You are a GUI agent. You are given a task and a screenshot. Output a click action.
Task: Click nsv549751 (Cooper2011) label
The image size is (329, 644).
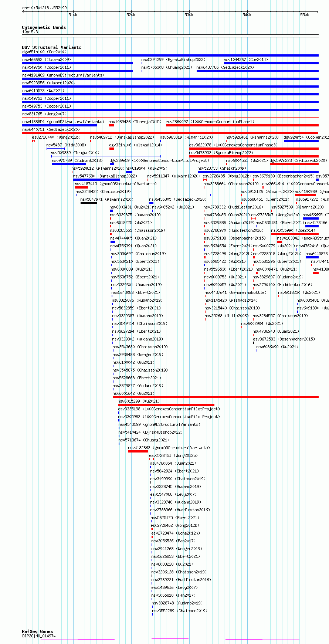[x=47, y=98]
